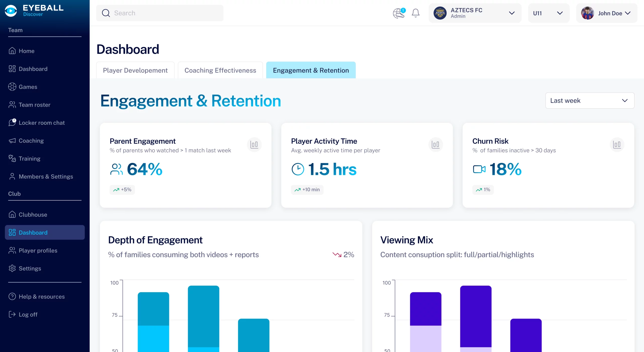This screenshot has height=352, width=644.
Task: Click the tallest purple Viewing Mix bar
Action: pyautogui.click(x=475, y=316)
